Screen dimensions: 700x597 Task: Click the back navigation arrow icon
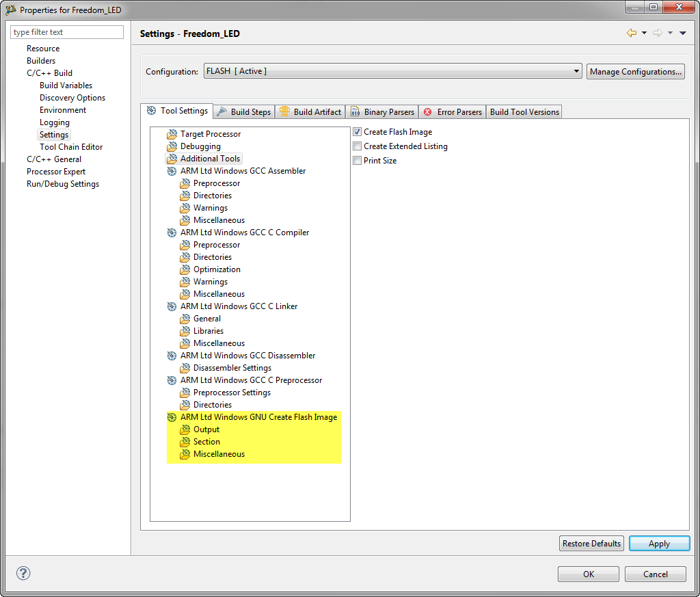[632, 34]
